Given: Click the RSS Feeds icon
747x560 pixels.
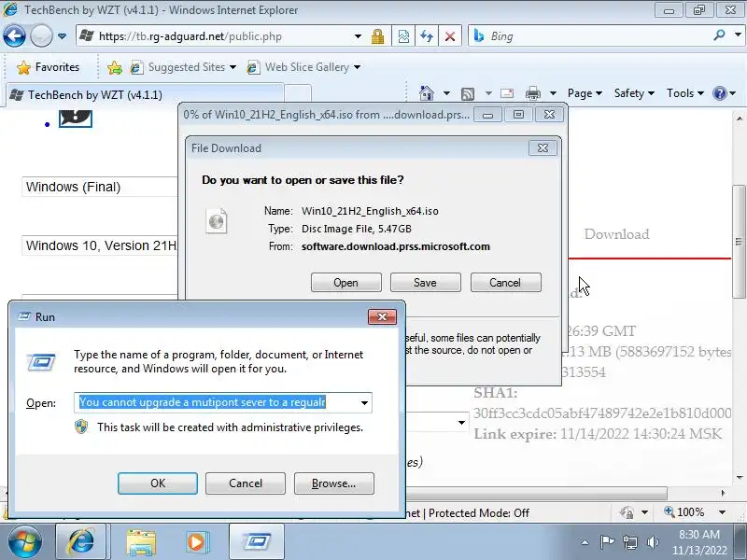Looking at the screenshot, I should pos(468,94).
